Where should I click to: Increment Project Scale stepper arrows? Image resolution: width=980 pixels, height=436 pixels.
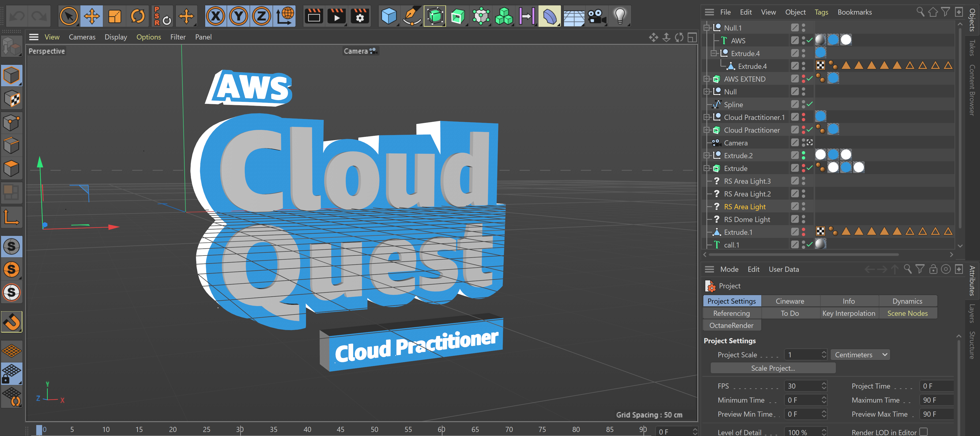click(x=824, y=355)
